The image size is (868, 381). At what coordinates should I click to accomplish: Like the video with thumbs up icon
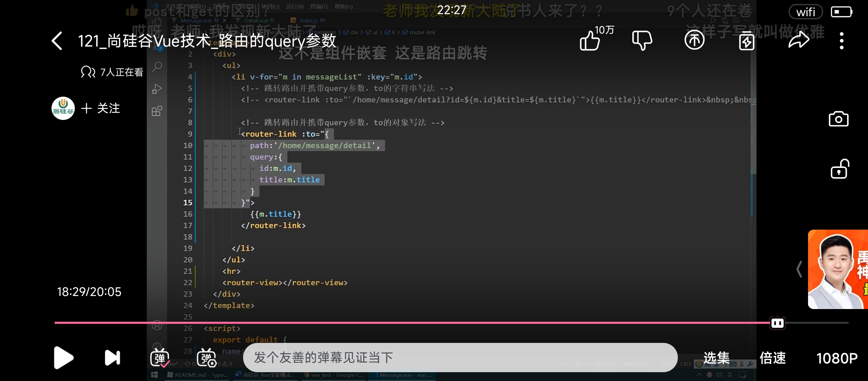click(590, 41)
